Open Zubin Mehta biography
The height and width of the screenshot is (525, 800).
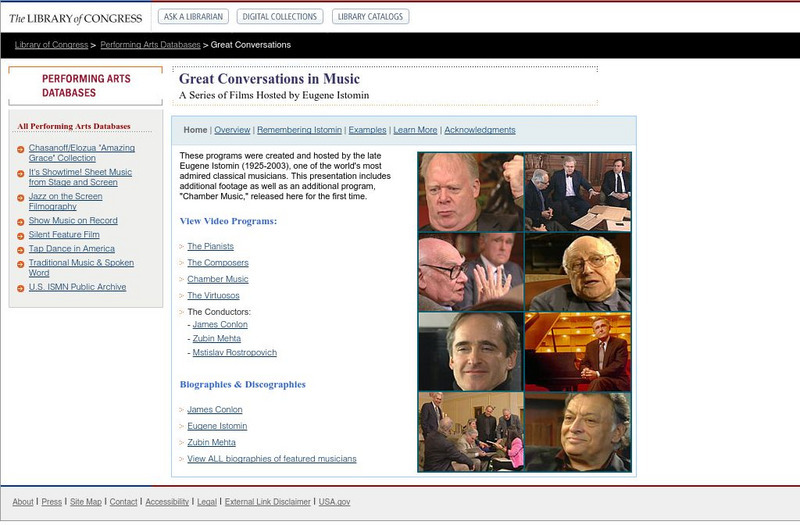click(211, 442)
